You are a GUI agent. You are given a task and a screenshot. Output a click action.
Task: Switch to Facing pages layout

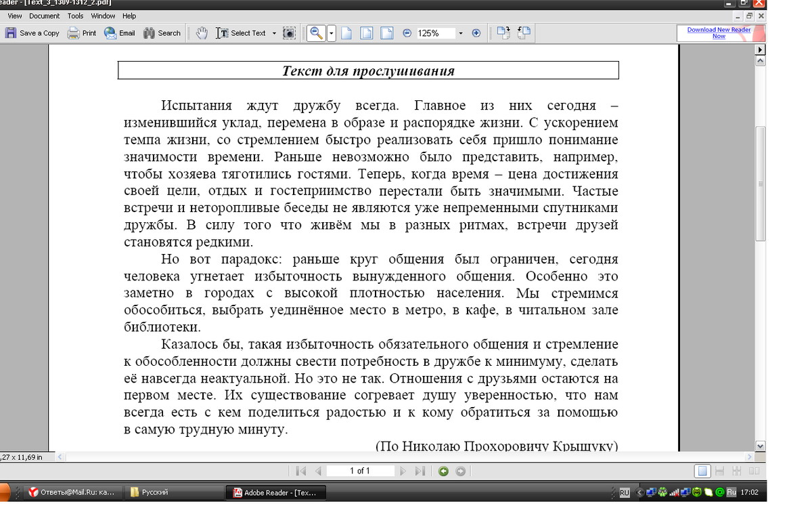point(753,471)
